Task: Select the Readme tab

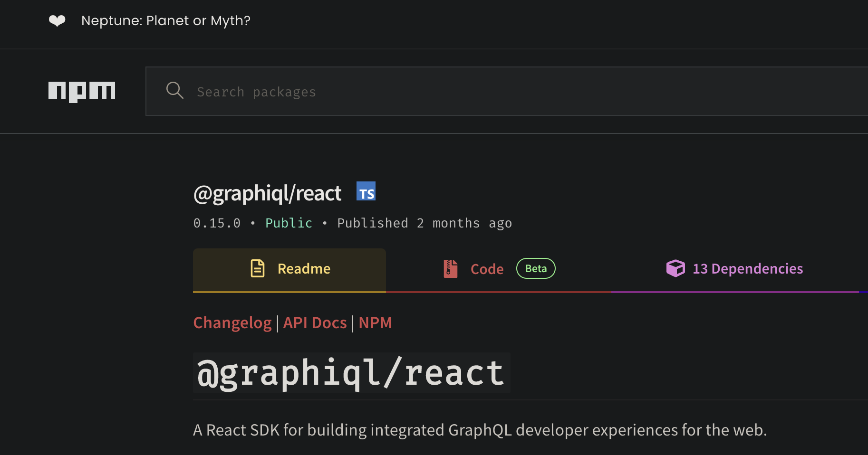Action: 303,268
